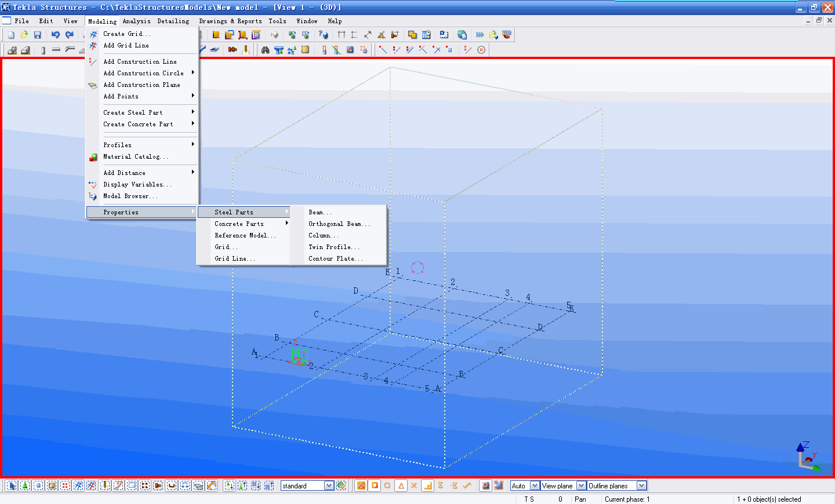The image size is (835, 504).
Task: Toggle the Select bolts switch
Action: pyautogui.click(x=145, y=485)
